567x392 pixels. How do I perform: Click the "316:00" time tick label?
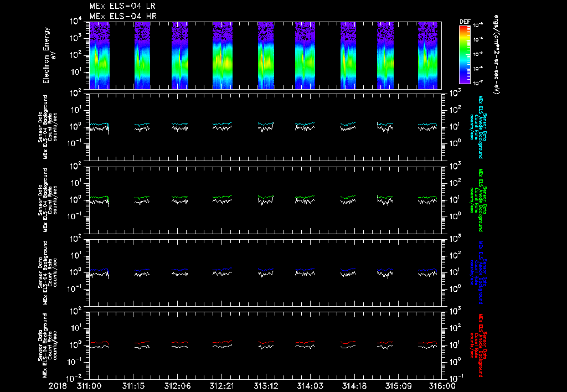point(442,386)
